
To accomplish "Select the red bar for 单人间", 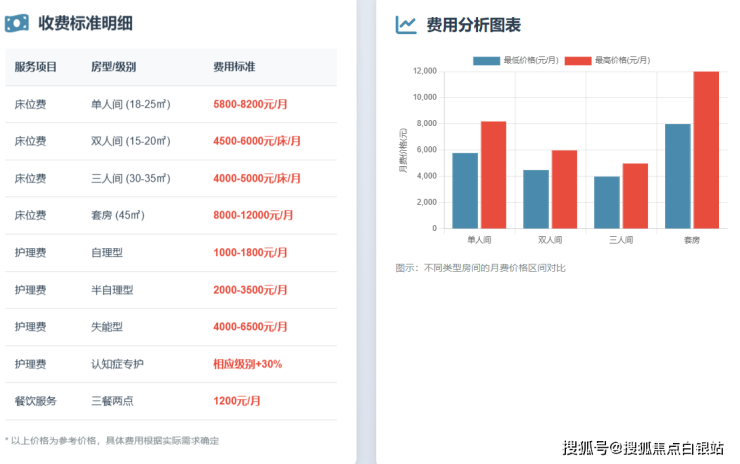I will 494,175.
